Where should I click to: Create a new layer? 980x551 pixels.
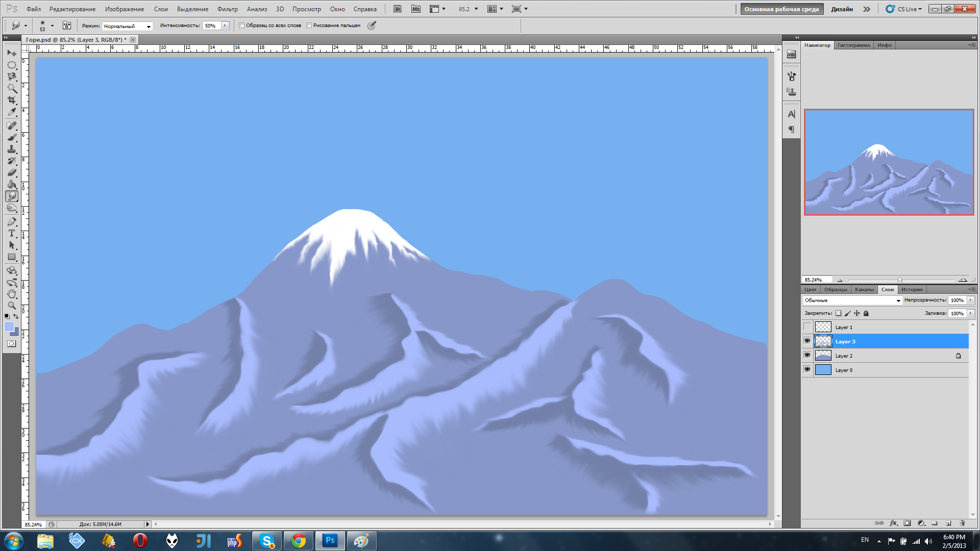click(x=948, y=523)
